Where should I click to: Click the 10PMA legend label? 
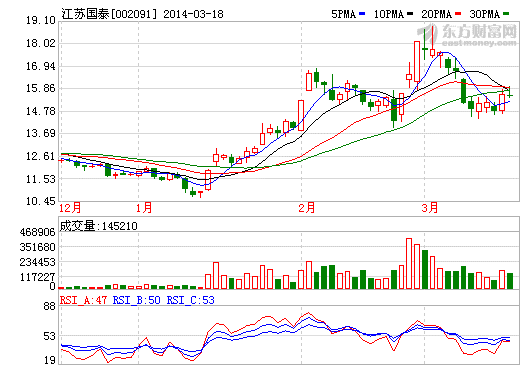(x=389, y=14)
